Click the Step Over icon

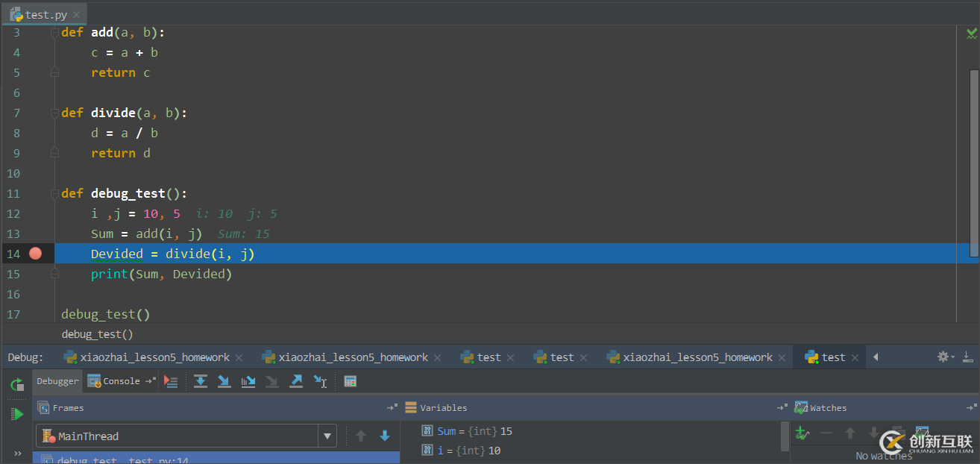point(201,381)
